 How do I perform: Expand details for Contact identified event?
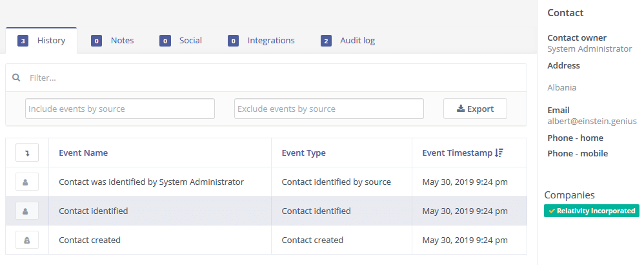click(x=26, y=211)
